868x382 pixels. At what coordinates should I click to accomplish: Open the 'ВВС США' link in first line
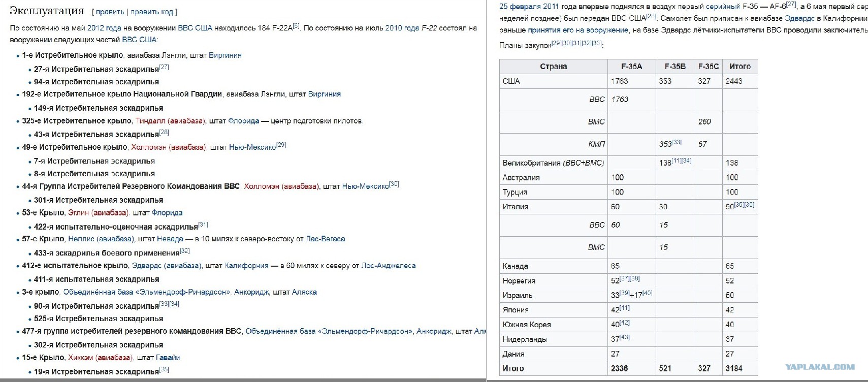(x=195, y=28)
